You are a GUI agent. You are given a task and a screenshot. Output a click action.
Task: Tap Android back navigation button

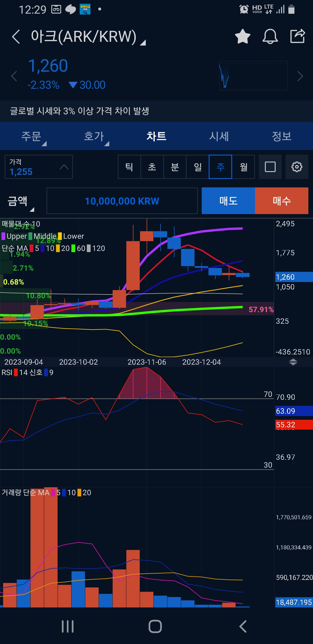[243, 627]
